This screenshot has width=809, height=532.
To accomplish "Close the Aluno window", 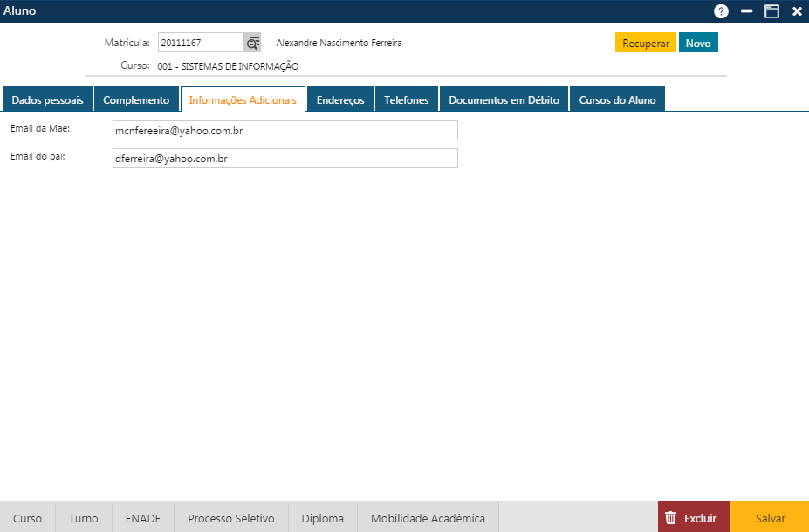I will tap(797, 11).
